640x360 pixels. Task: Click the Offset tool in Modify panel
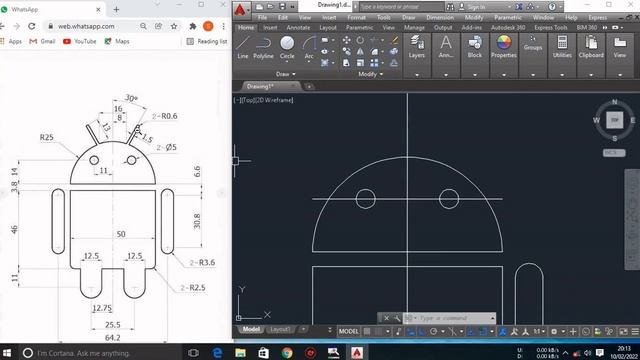coord(394,63)
